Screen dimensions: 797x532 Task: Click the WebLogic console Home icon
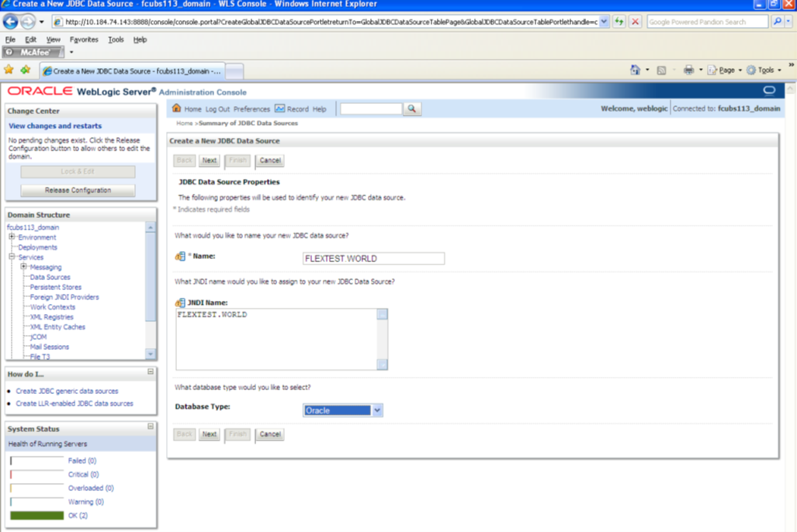pyautogui.click(x=176, y=109)
